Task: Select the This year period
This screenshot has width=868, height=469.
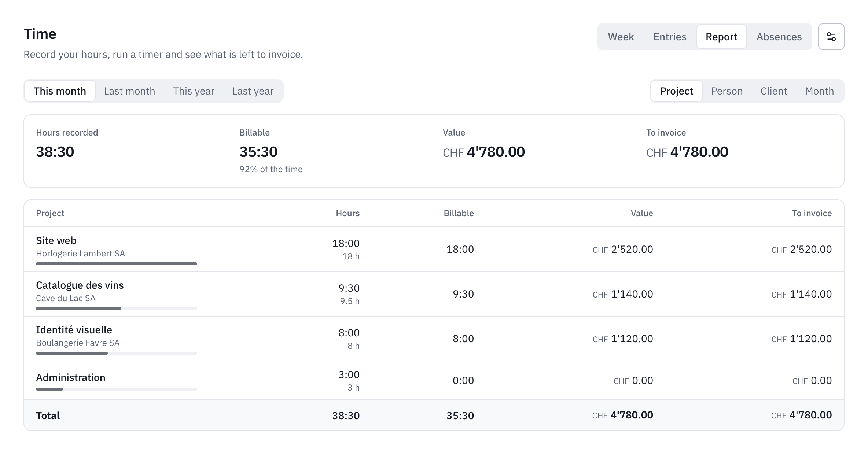Action: click(194, 91)
